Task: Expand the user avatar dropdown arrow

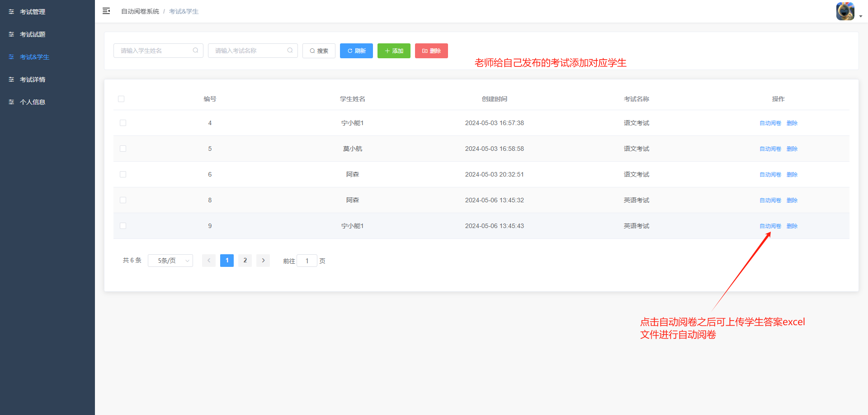Action: click(861, 16)
